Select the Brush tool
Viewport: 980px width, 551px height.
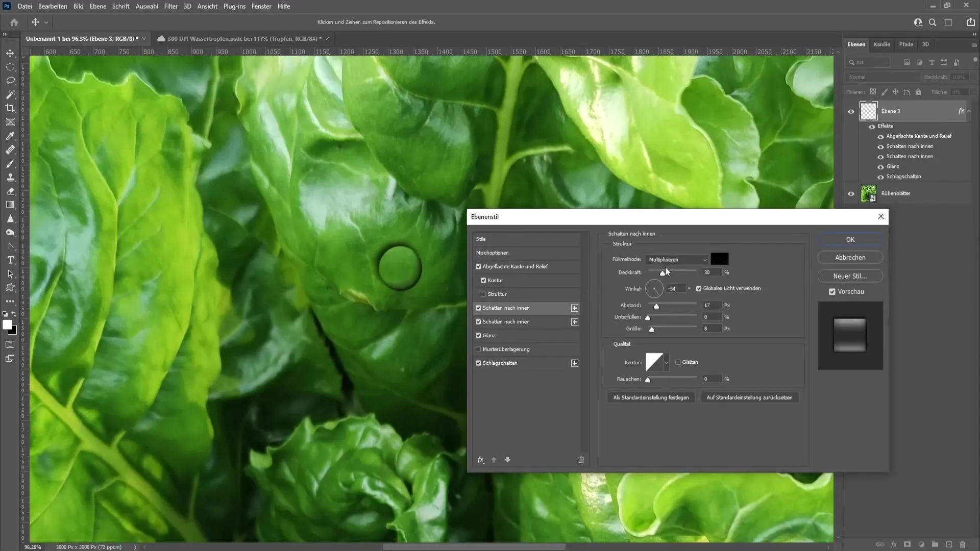coord(10,164)
